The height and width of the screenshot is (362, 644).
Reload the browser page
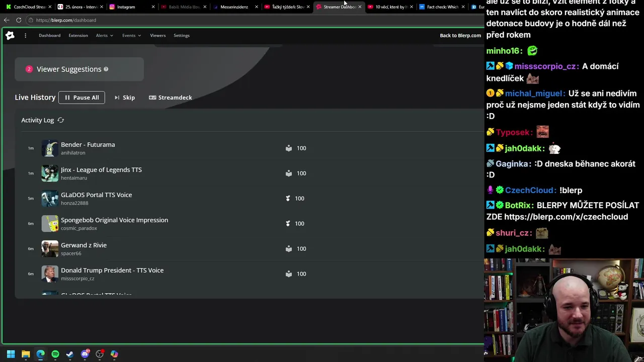19,20
